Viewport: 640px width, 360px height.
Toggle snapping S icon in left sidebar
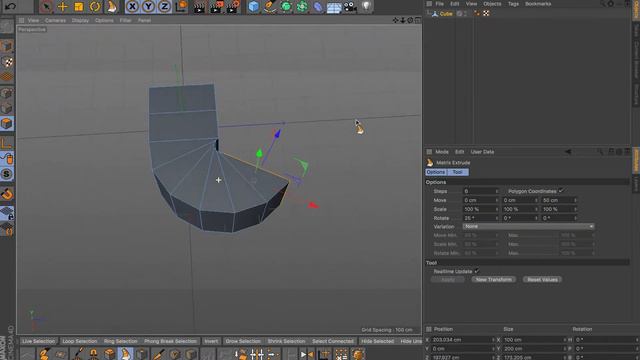point(7,174)
